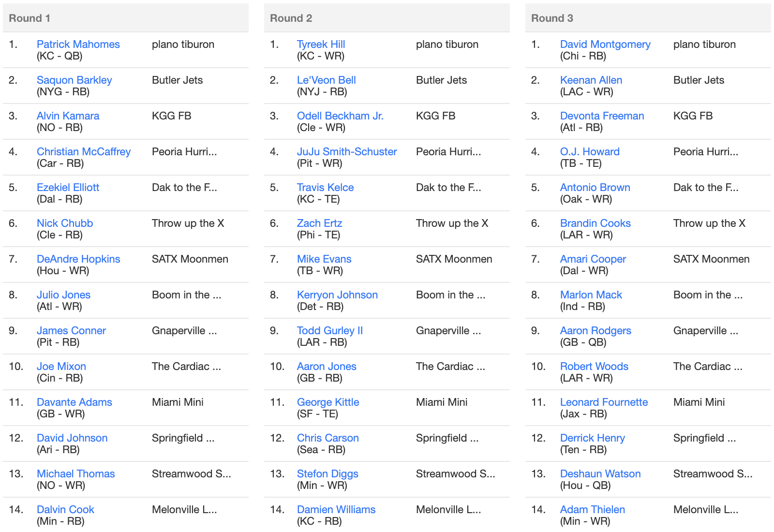Select Travis Kelce in Round 2

tap(325, 188)
